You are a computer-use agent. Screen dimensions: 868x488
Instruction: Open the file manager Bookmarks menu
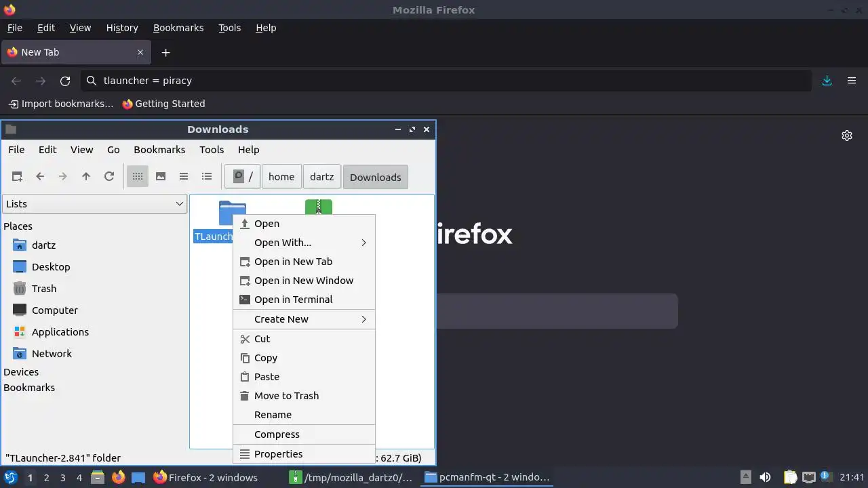159,150
